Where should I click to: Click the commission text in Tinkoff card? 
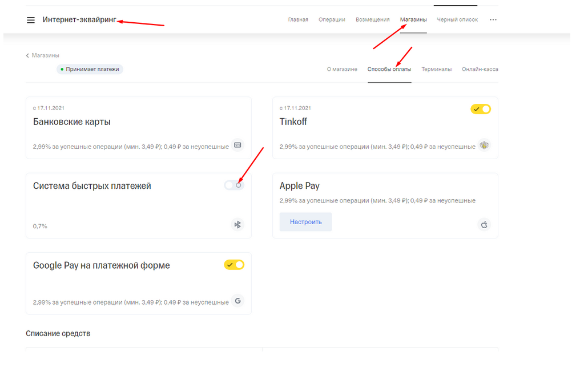(x=377, y=147)
